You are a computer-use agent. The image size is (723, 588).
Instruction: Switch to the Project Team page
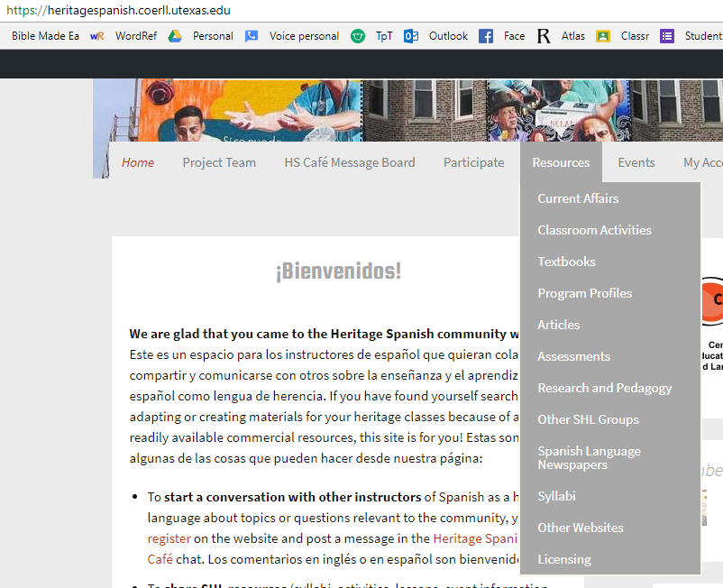point(219,162)
